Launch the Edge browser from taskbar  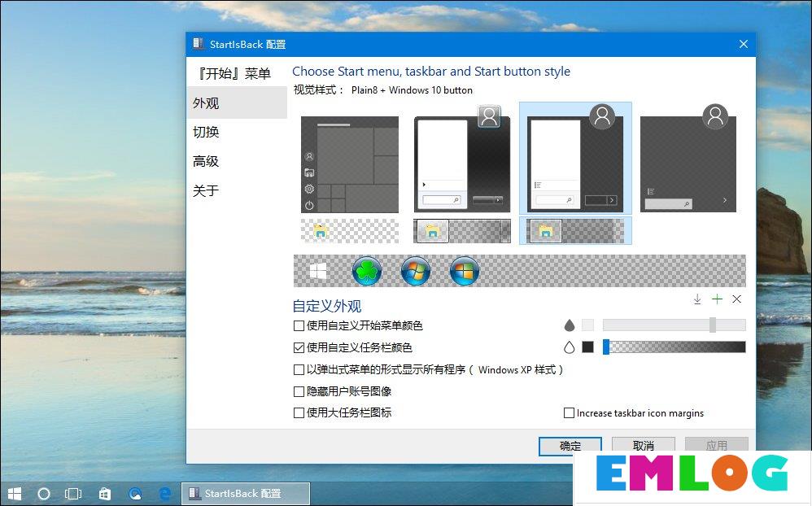tap(165, 494)
